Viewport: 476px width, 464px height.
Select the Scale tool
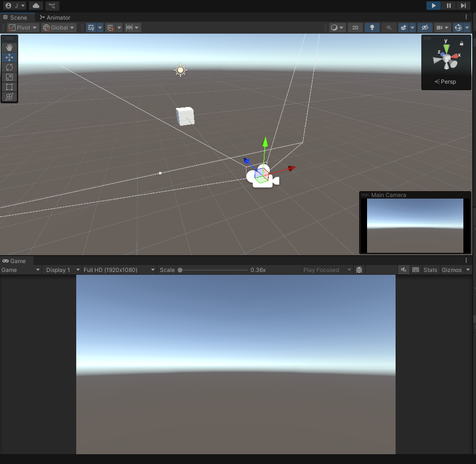[x=9, y=77]
